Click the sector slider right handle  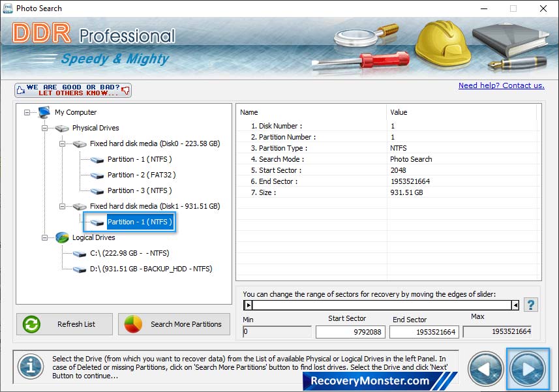[x=515, y=305]
